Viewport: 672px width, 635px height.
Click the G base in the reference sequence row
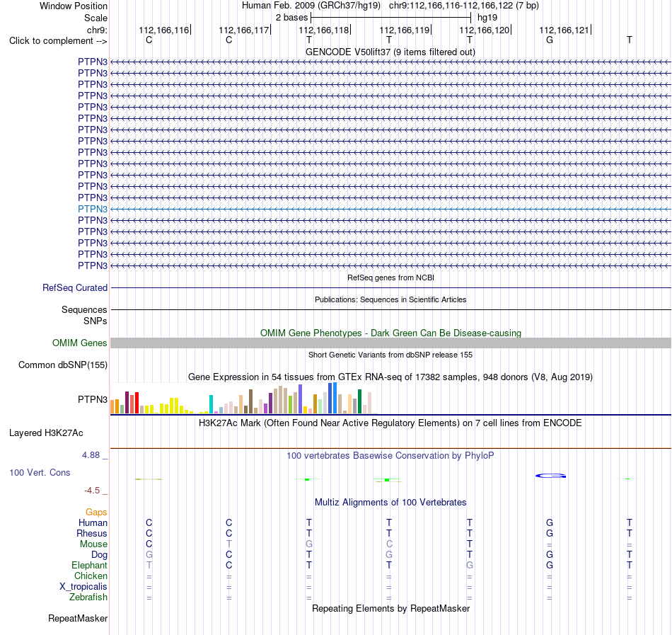(550, 40)
